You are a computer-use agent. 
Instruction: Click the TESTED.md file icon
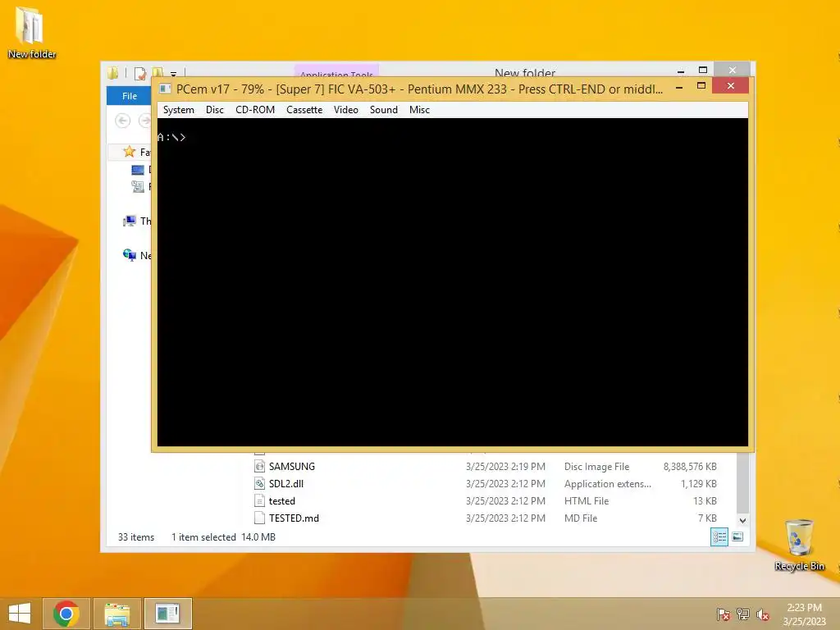point(259,518)
